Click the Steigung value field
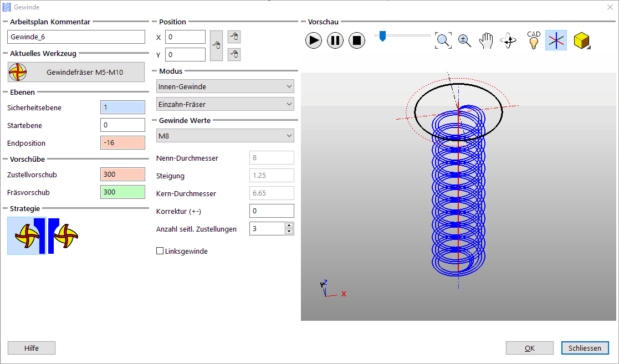The image size is (619, 364). point(272,175)
